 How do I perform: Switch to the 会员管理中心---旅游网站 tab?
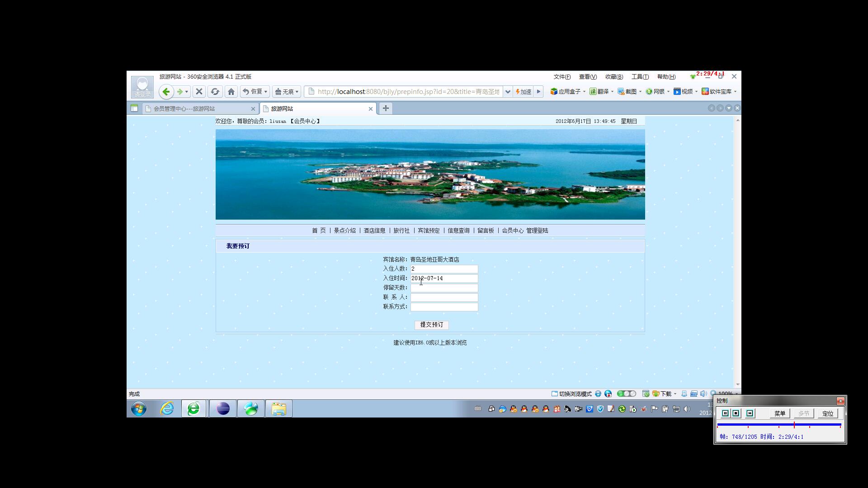(197, 109)
